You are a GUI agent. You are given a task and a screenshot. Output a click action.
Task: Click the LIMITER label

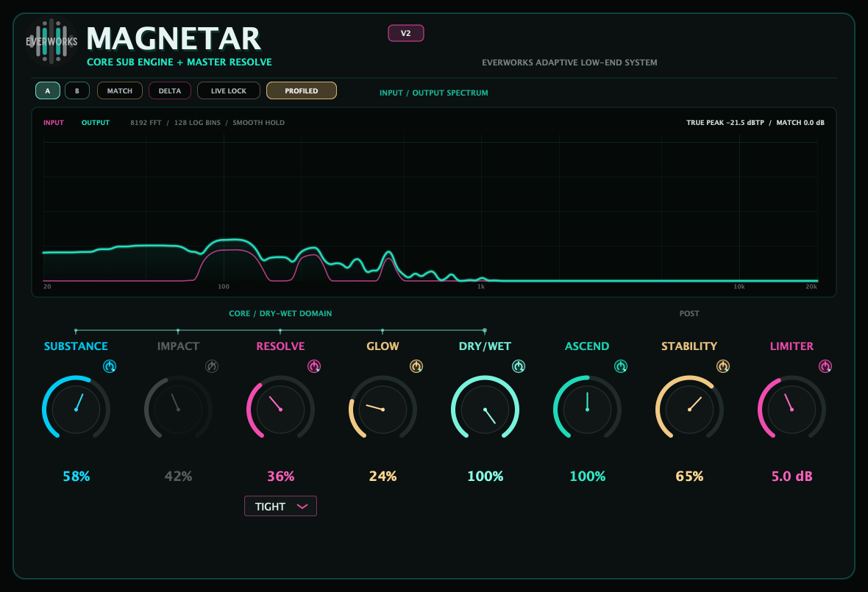coord(791,346)
